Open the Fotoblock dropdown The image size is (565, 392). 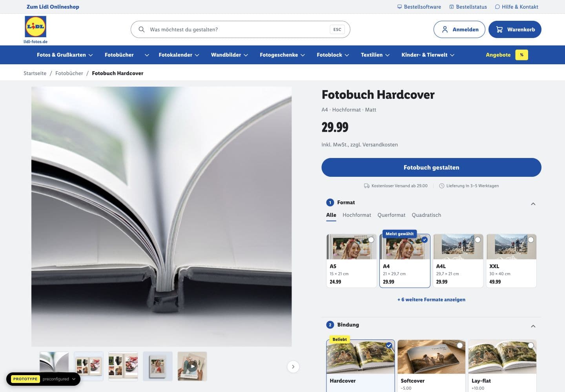333,55
